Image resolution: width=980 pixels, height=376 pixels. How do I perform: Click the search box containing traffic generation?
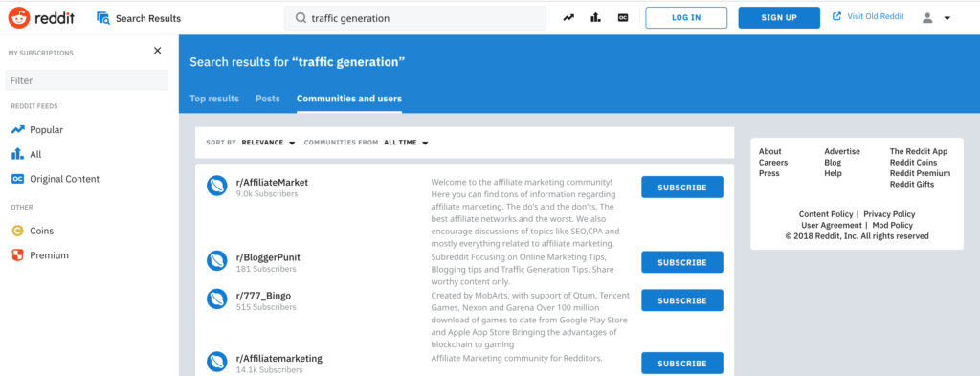[414, 18]
